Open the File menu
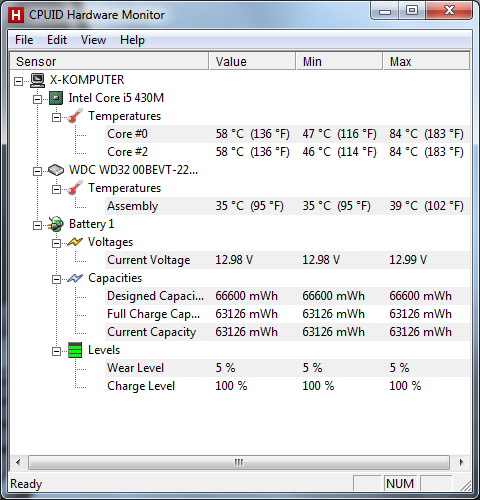Screen dimensions: 480x500 24,40
